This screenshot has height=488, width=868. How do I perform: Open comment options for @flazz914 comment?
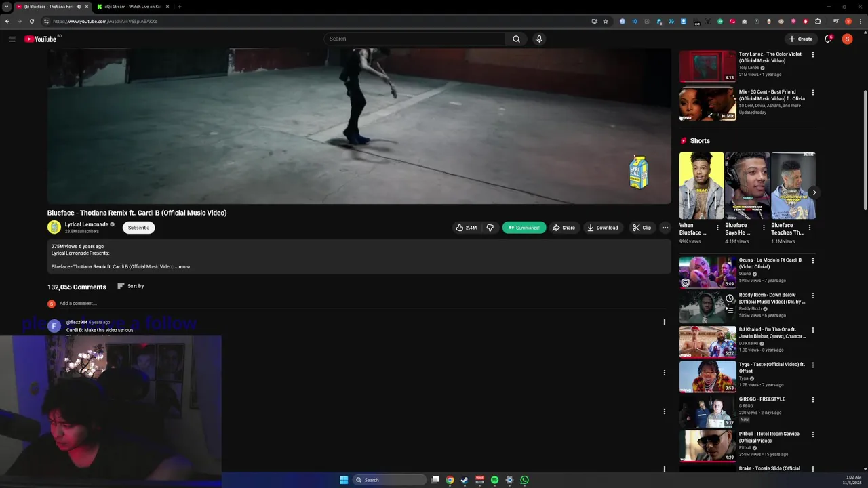pos(665,322)
